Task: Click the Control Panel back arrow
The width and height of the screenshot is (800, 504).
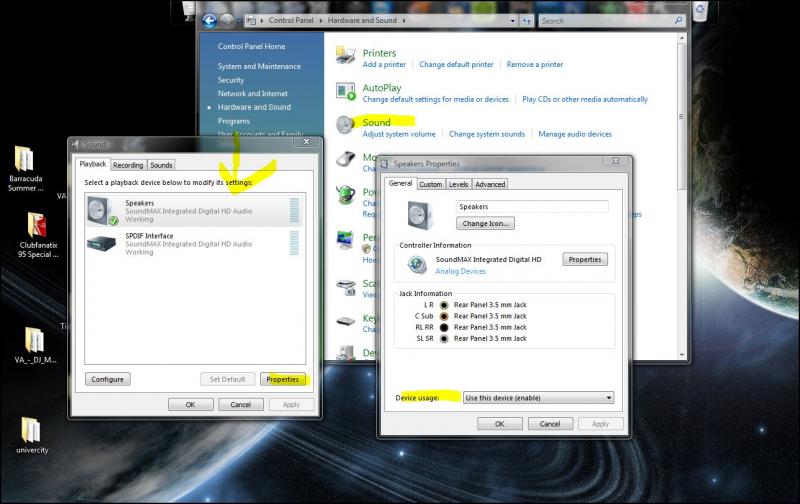Action: pyautogui.click(x=210, y=21)
